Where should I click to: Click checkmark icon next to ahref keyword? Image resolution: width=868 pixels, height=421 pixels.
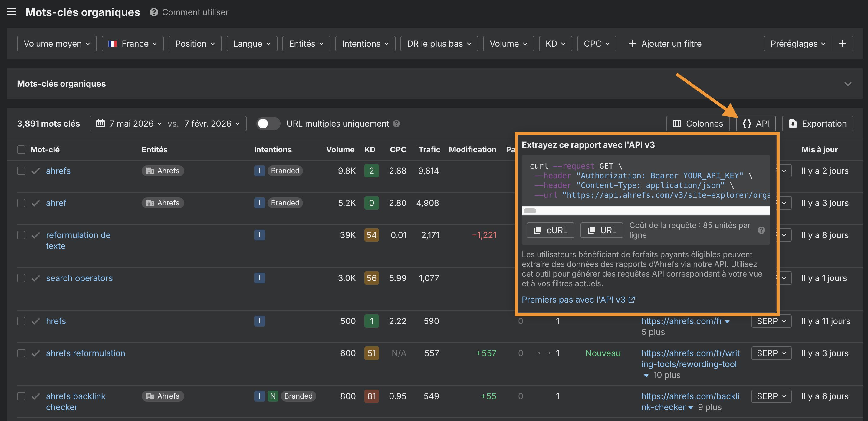point(36,203)
